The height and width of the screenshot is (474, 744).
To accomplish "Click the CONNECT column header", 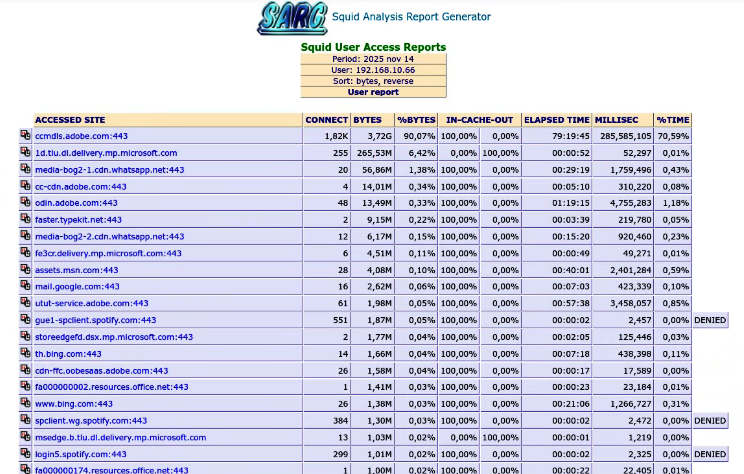I will click(326, 120).
